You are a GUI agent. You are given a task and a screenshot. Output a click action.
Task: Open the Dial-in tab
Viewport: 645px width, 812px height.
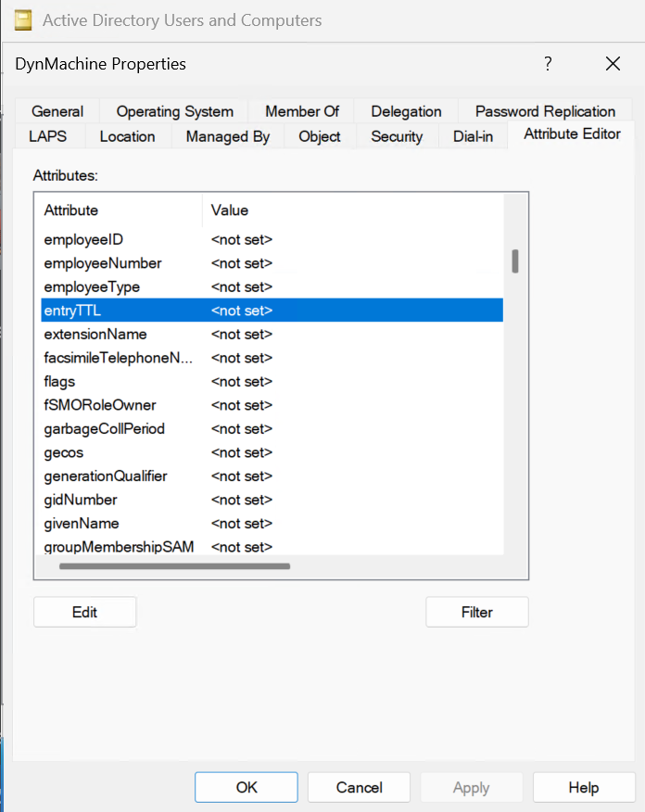[x=473, y=135]
